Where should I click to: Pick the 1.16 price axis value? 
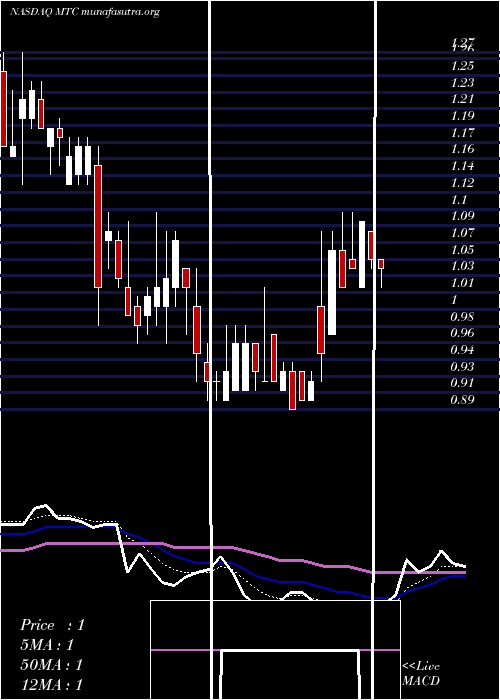click(462, 149)
